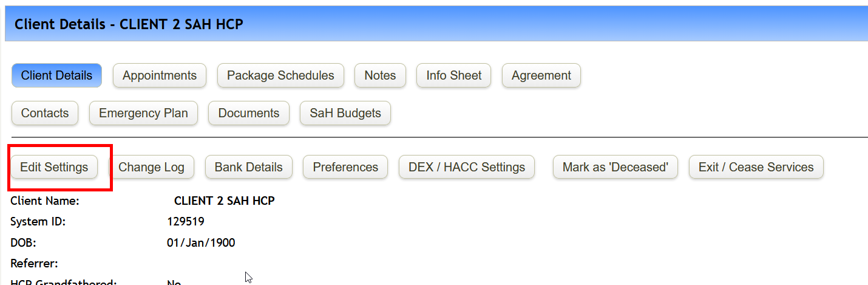Image resolution: width=868 pixels, height=285 pixels.
Task: Open the Package Schedules tab
Action: point(280,76)
